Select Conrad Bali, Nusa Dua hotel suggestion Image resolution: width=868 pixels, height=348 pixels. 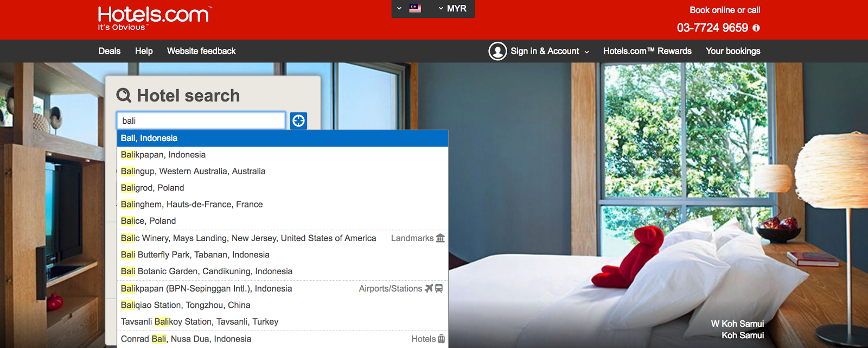point(283,339)
